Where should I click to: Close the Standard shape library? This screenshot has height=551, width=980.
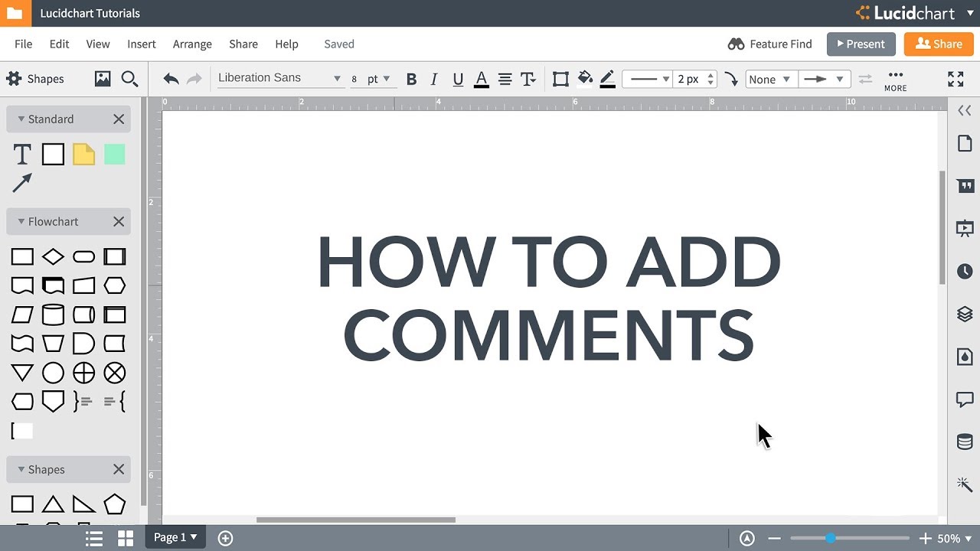click(x=119, y=119)
